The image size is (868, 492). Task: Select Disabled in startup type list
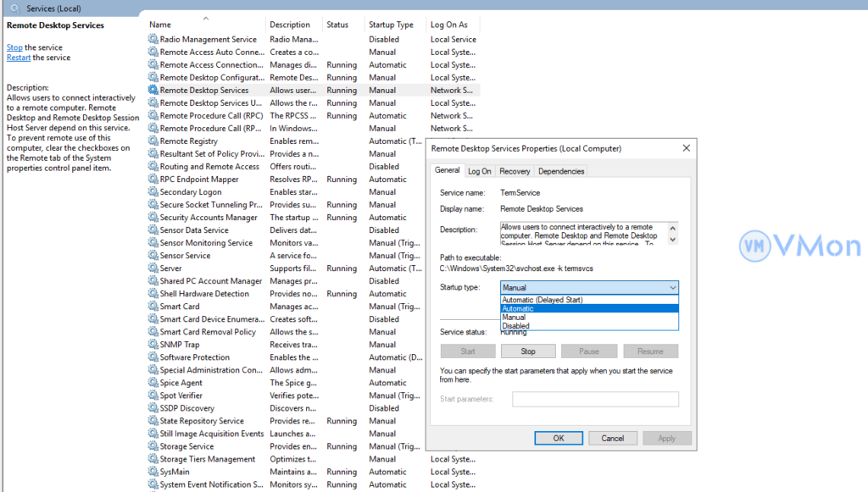tap(515, 326)
